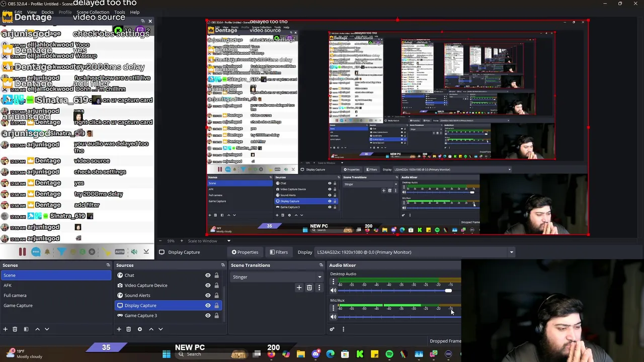The image size is (644, 362).
Task: Add a new source with plus icon
Action: pos(119,329)
